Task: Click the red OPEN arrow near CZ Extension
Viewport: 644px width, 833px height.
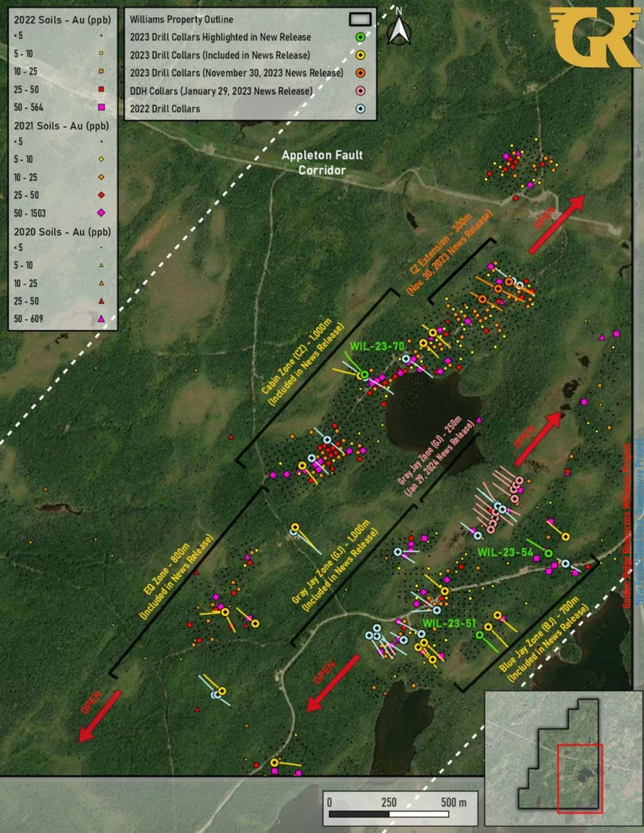Action: point(557,224)
